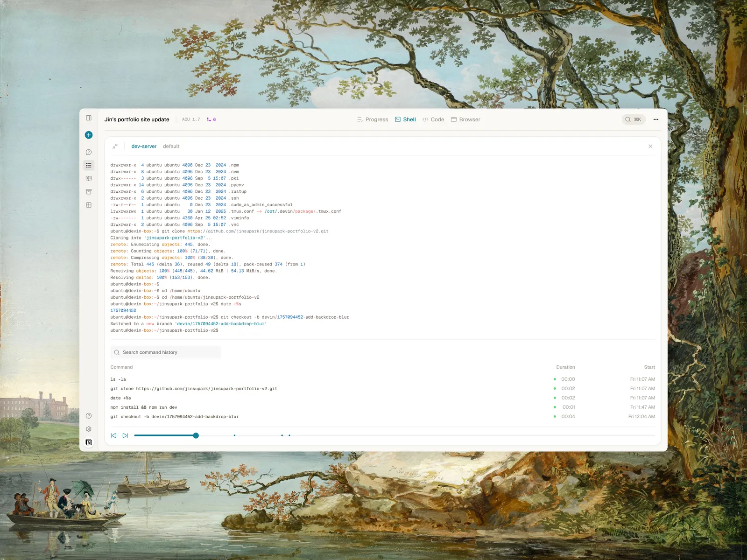This screenshot has height=560, width=747.
Task: Click the Search command history field
Action: click(166, 352)
